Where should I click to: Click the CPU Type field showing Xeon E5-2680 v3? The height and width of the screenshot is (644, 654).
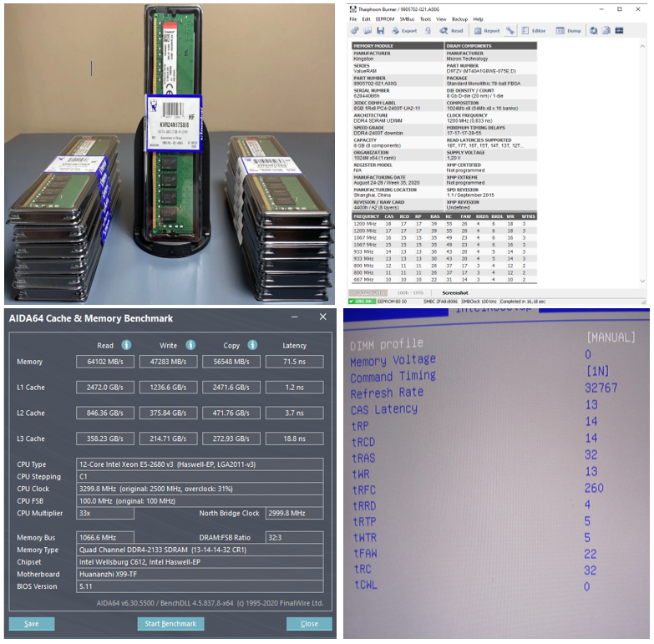(x=200, y=464)
